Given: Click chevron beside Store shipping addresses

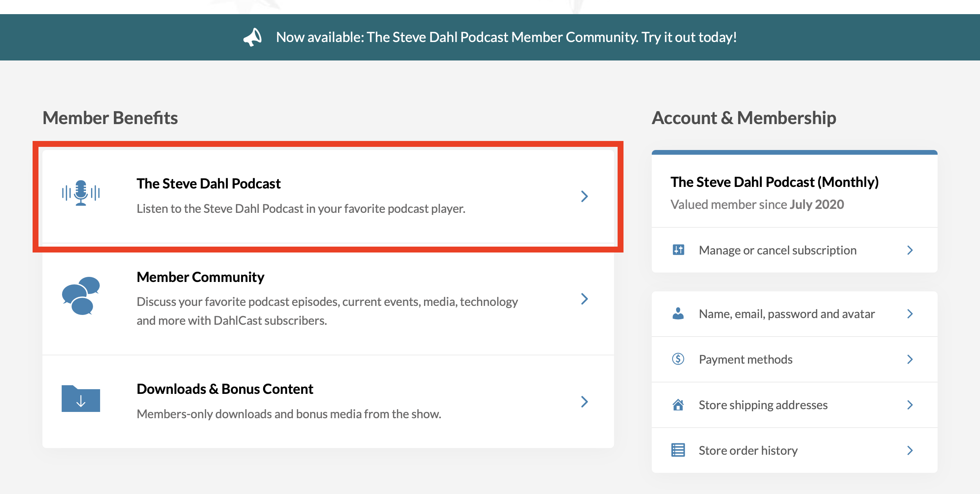Looking at the screenshot, I should tap(910, 405).
